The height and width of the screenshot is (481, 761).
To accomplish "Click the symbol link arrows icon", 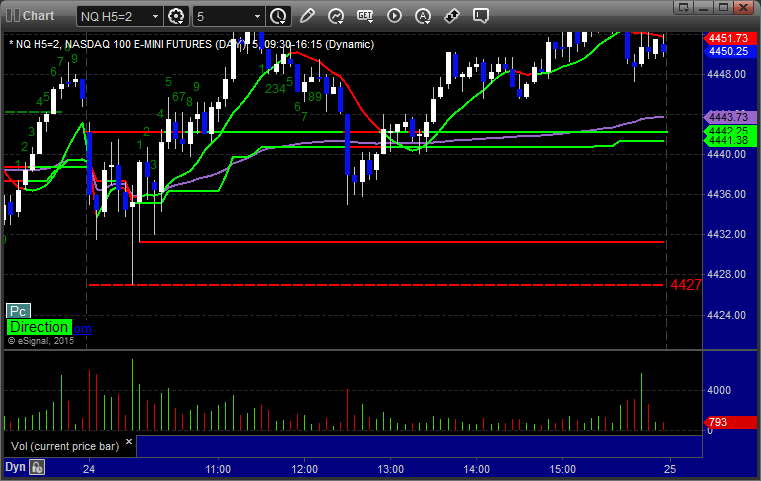I will point(452,16).
